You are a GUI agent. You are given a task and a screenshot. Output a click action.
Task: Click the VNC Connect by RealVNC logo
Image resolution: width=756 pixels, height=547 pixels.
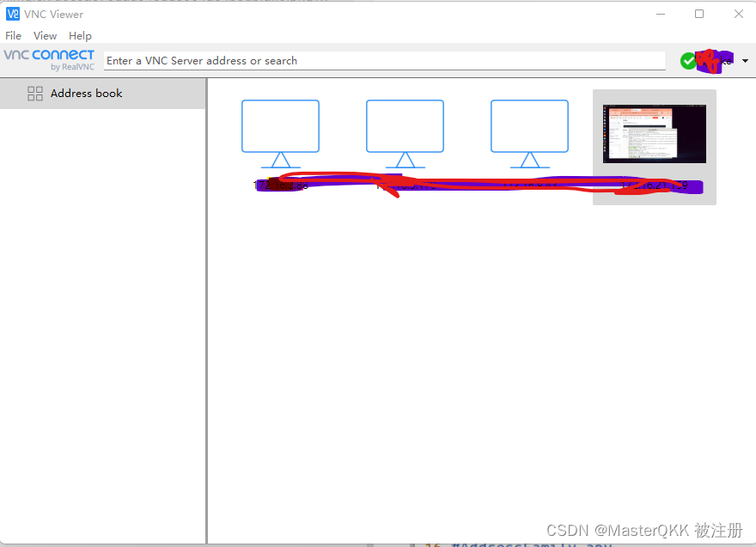(49, 60)
